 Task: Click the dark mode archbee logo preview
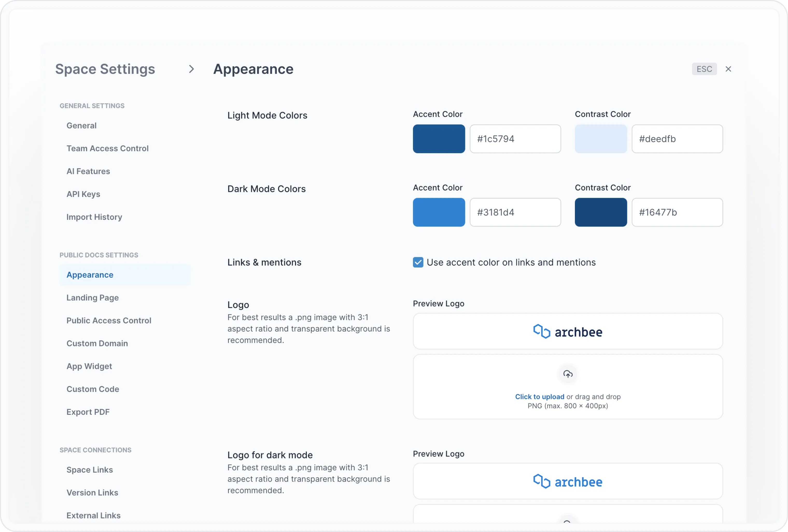(568, 481)
